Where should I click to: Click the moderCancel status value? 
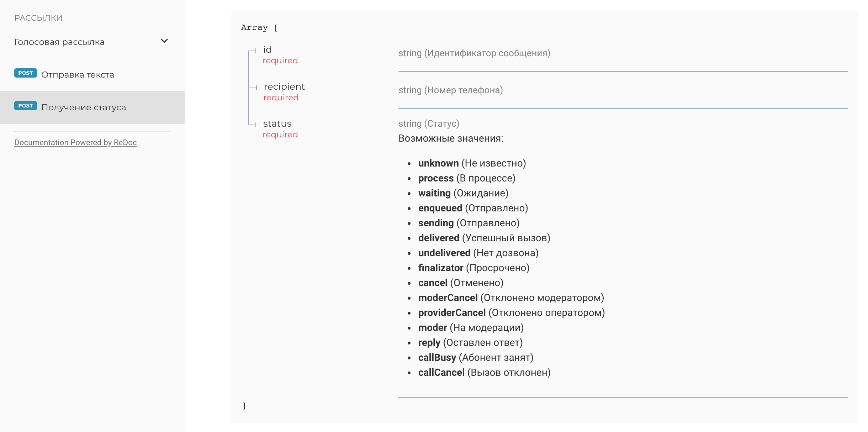point(448,298)
